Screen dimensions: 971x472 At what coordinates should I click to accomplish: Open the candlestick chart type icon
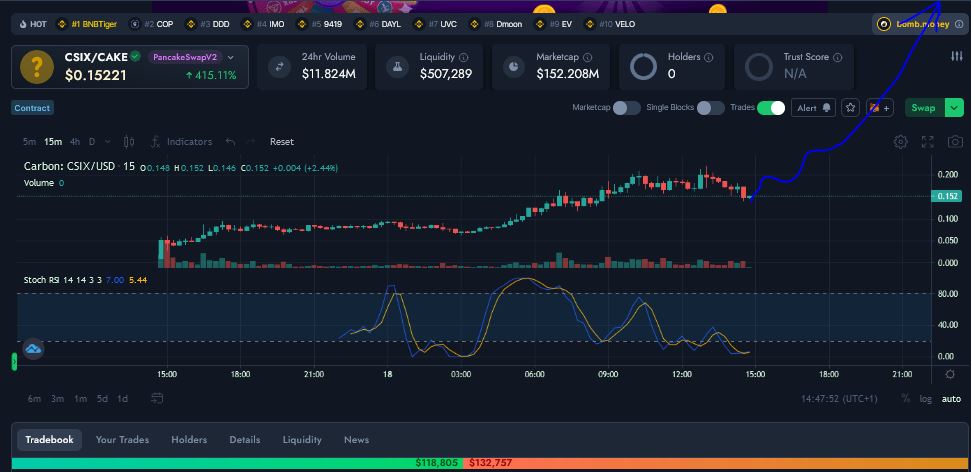coord(129,142)
